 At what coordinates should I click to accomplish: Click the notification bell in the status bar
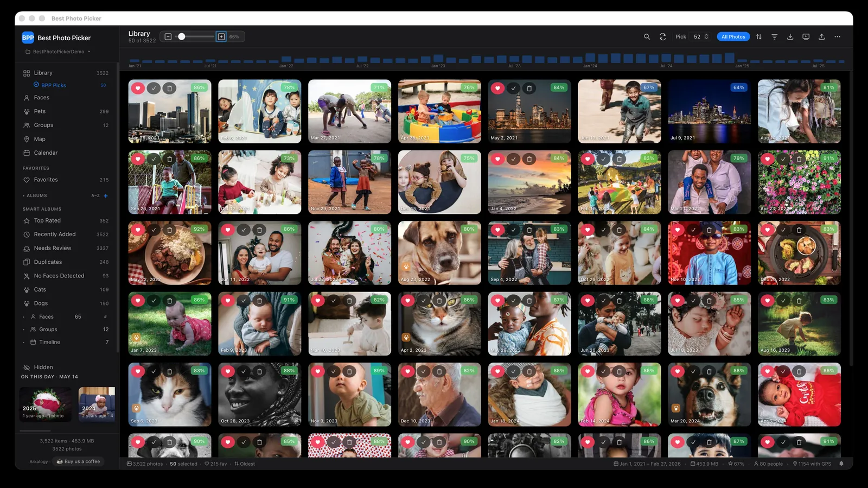(x=841, y=464)
